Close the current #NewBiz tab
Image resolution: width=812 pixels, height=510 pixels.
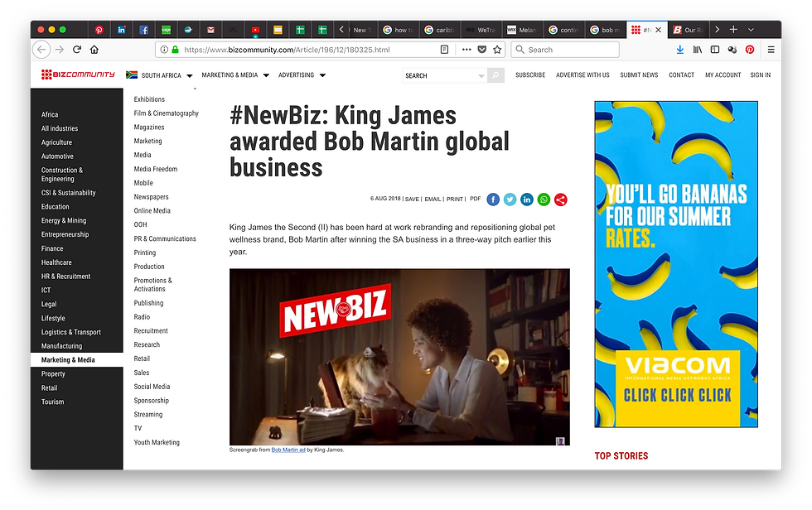pyautogui.click(x=658, y=30)
